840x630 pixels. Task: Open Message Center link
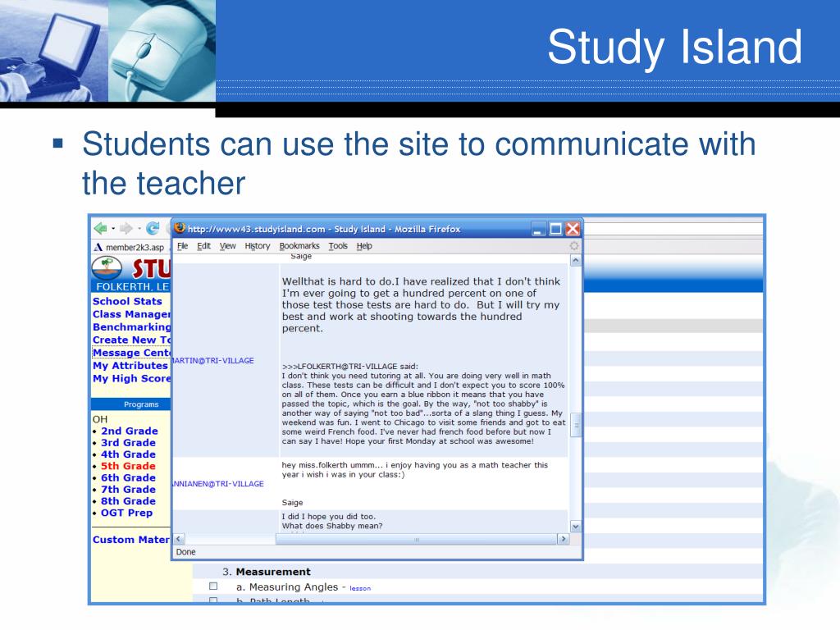[131, 353]
